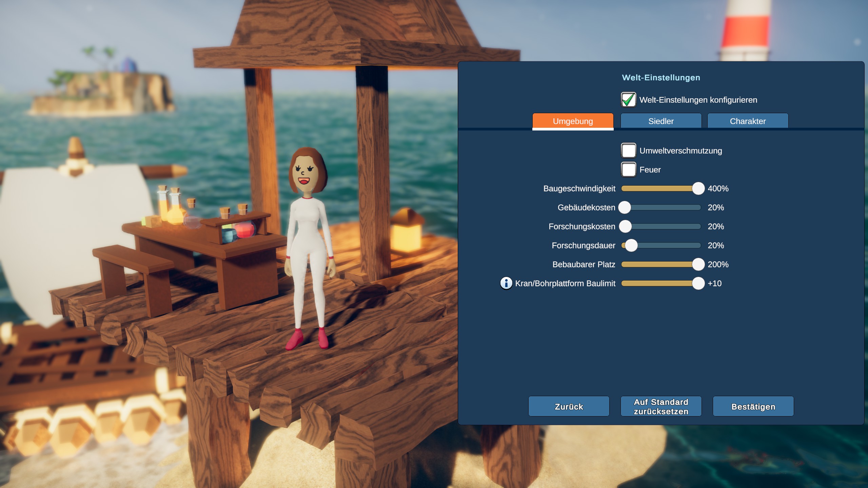Enable the Feuer checkbox
The height and width of the screenshot is (488, 868).
pos(628,169)
